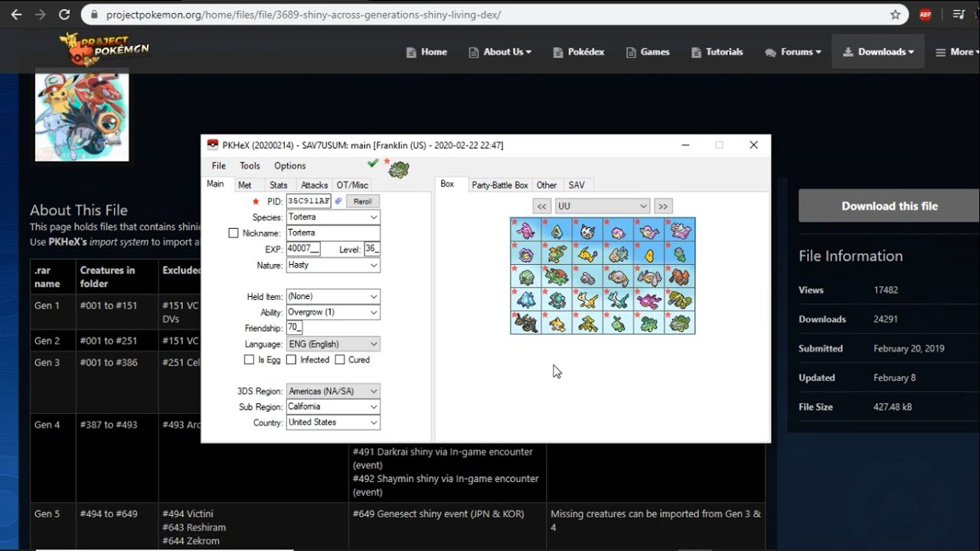Click the blue gender icon next to PID
Screen dimensions: 980x551
(x=338, y=201)
